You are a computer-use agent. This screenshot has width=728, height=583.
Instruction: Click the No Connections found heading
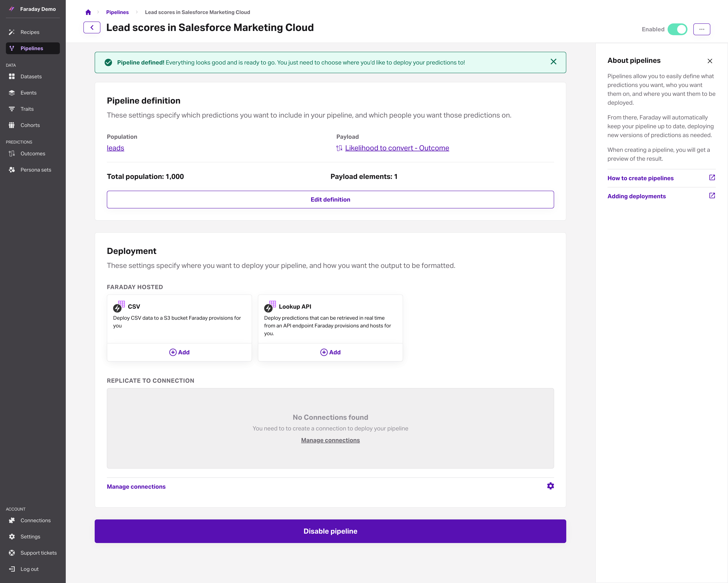point(330,417)
